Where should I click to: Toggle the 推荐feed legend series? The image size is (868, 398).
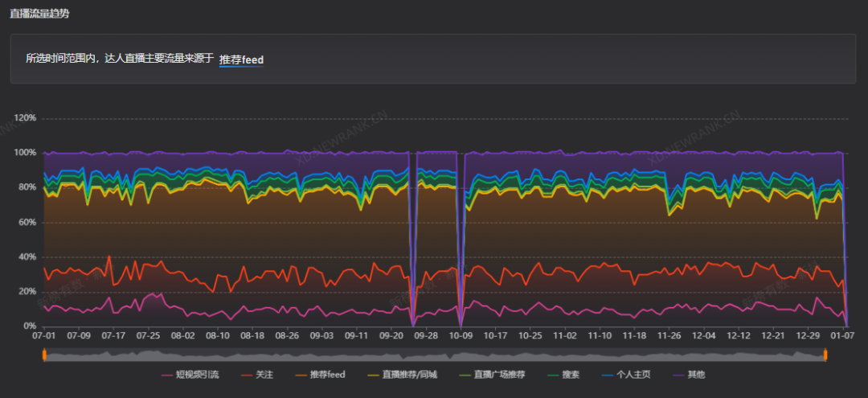319,375
